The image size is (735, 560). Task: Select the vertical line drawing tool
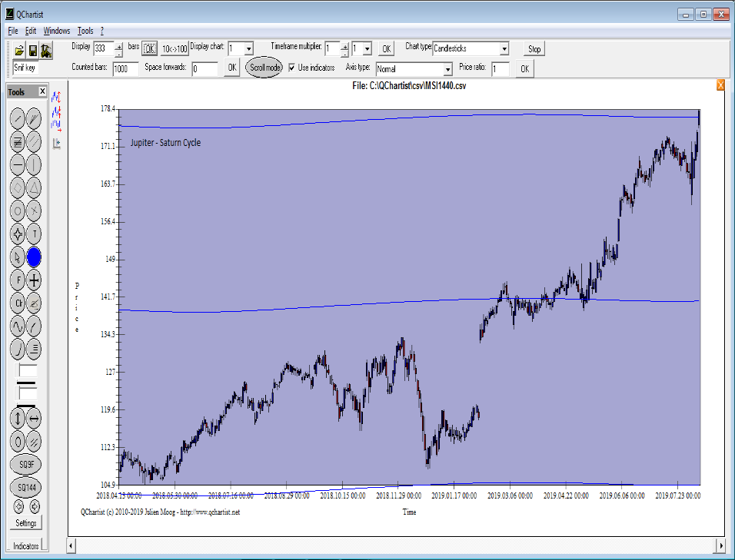(35, 164)
